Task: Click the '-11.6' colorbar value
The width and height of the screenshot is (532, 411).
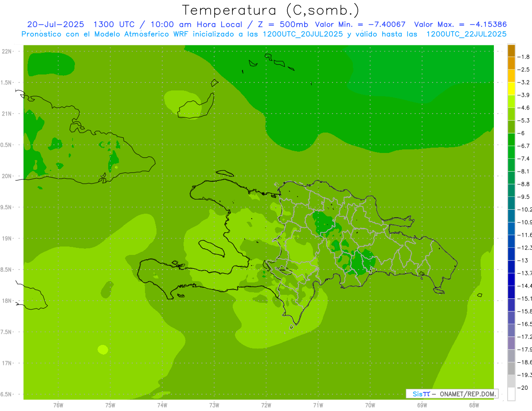Action: click(524, 235)
